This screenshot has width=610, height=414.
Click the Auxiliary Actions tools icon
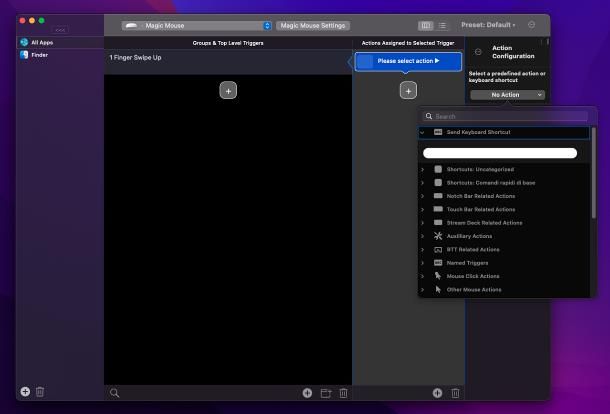pos(438,236)
